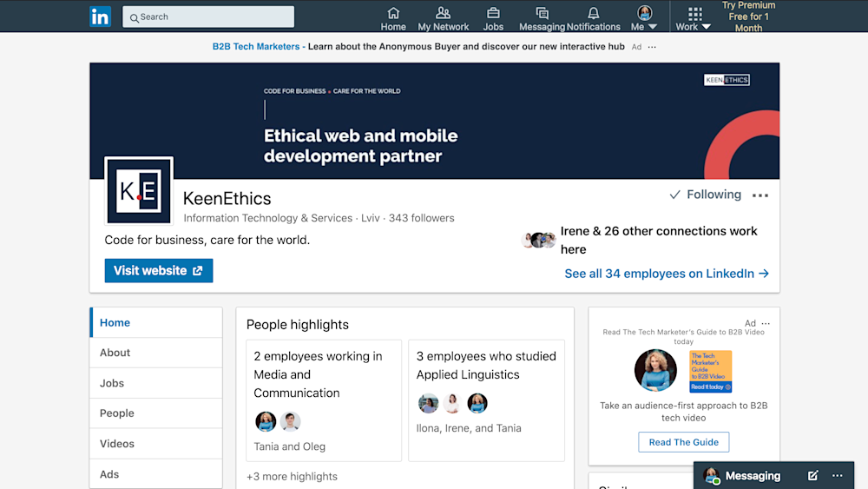Expand the Me profile dropdown
This screenshot has height=489, width=868.
pos(644,19)
